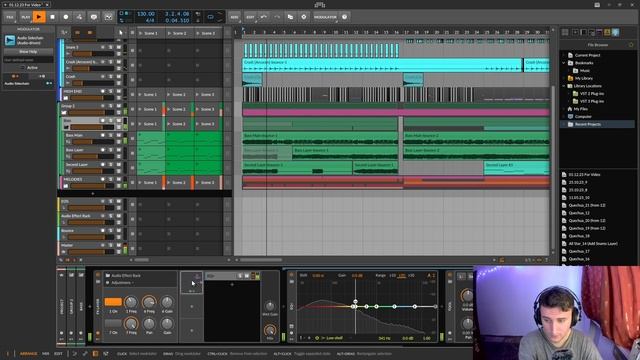Viewport: 640px width, 360px height.
Task: Open the ADD menu in top toolbar
Action: pos(234,17)
